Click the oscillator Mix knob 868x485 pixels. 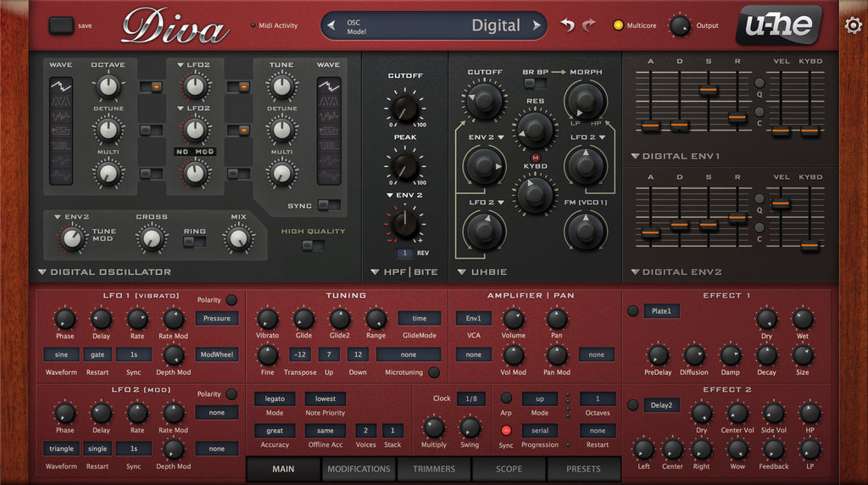pyautogui.click(x=238, y=238)
